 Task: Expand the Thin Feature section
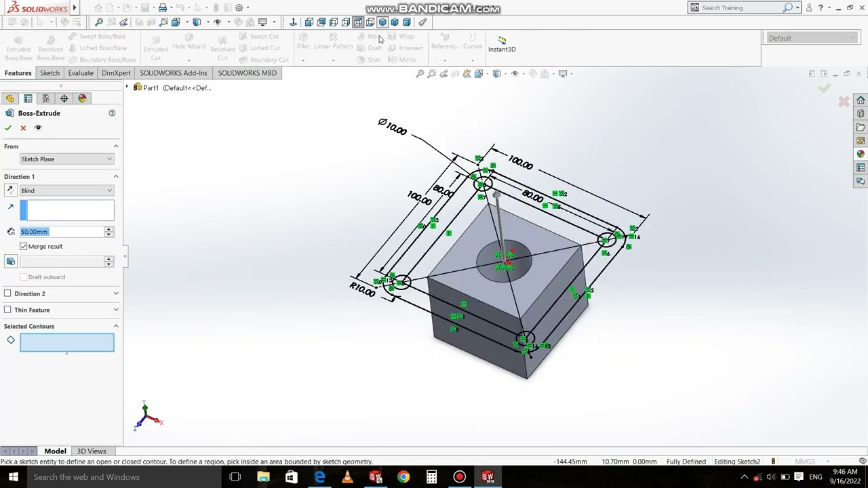pyautogui.click(x=116, y=310)
